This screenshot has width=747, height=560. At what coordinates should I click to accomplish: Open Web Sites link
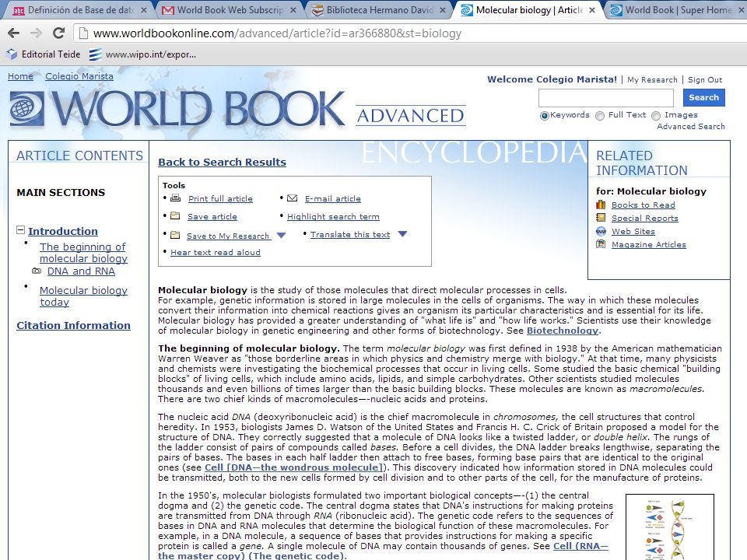(x=633, y=232)
